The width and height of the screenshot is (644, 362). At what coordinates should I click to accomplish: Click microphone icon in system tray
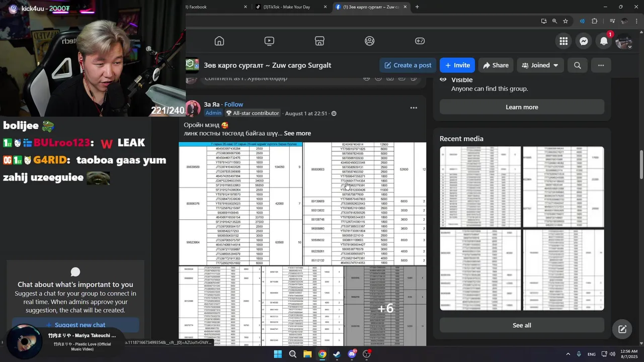[x=579, y=354]
